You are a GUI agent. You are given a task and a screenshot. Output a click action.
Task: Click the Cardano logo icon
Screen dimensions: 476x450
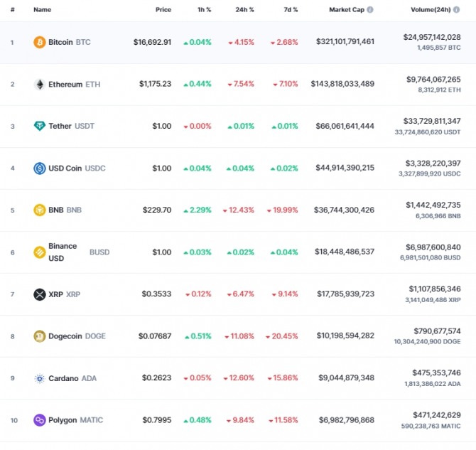[x=40, y=378]
